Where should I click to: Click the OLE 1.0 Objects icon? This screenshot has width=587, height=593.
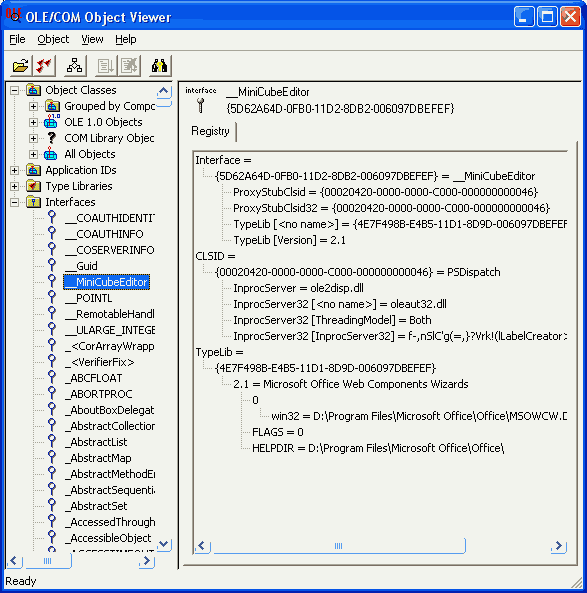[x=51, y=122]
